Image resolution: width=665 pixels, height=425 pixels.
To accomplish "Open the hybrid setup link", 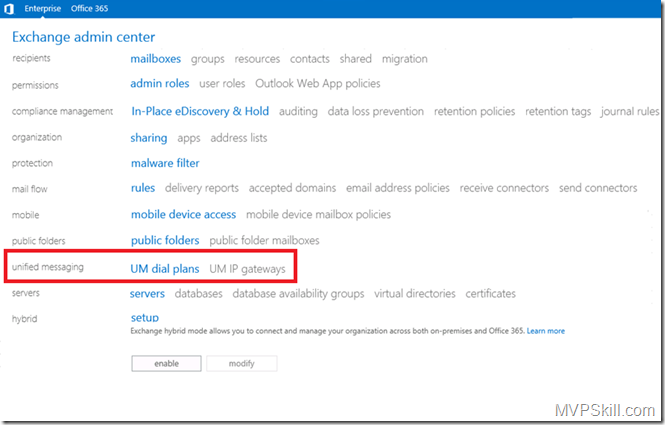I will coord(145,318).
